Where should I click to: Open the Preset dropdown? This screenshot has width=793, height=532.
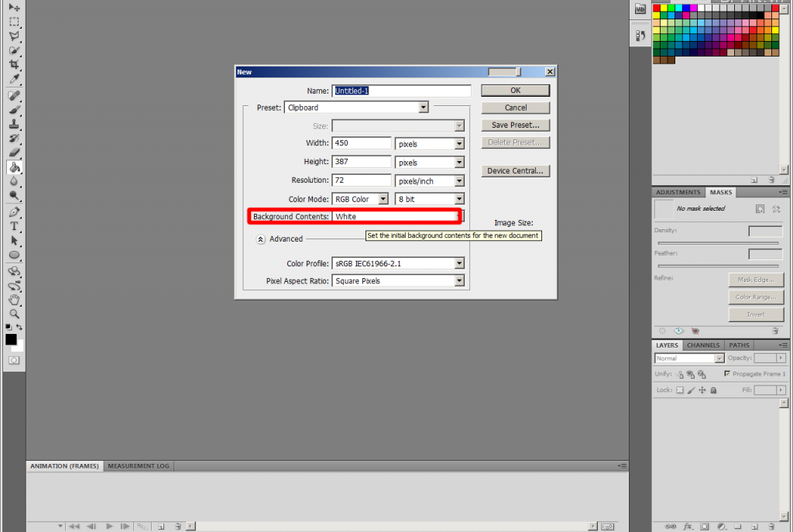(x=423, y=108)
